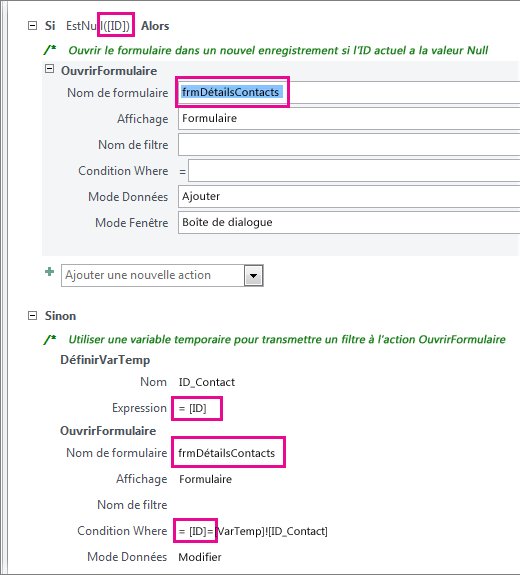Click the [ID]=[VarTemp]![ID_Contact] where condition
The height and width of the screenshot is (575, 520).
pyautogui.click(x=253, y=531)
